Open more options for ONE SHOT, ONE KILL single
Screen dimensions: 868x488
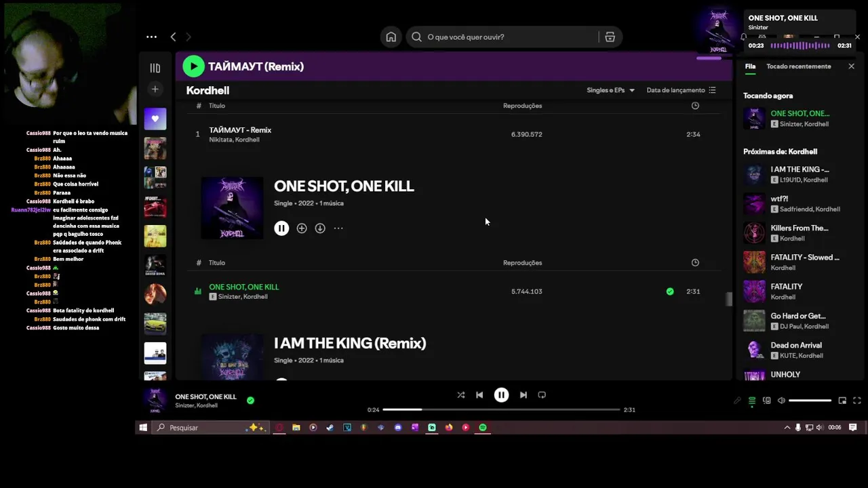pyautogui.click(x=338, y=228)
